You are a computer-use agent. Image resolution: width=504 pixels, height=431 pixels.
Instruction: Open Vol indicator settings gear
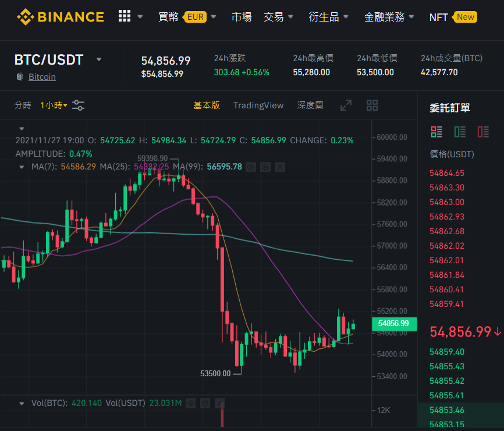coord(205,403)
